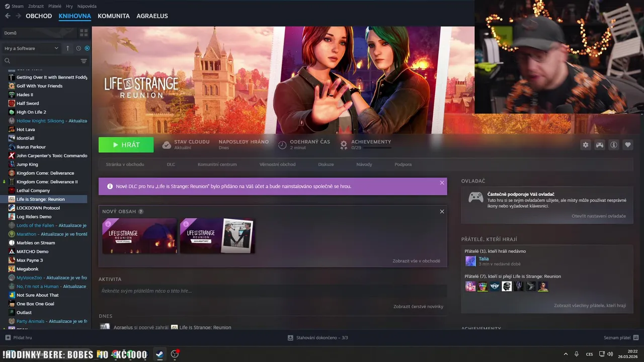
Task: Show game info via the info icon
Action: click(614, 145)
